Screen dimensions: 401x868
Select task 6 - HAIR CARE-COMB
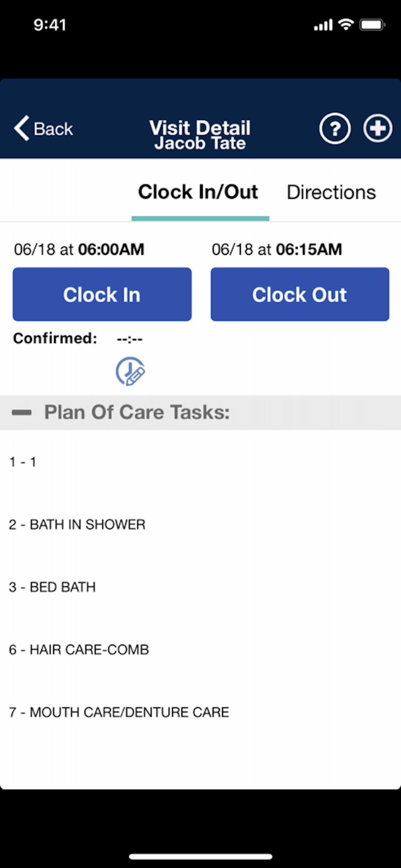tap(200, 649)
